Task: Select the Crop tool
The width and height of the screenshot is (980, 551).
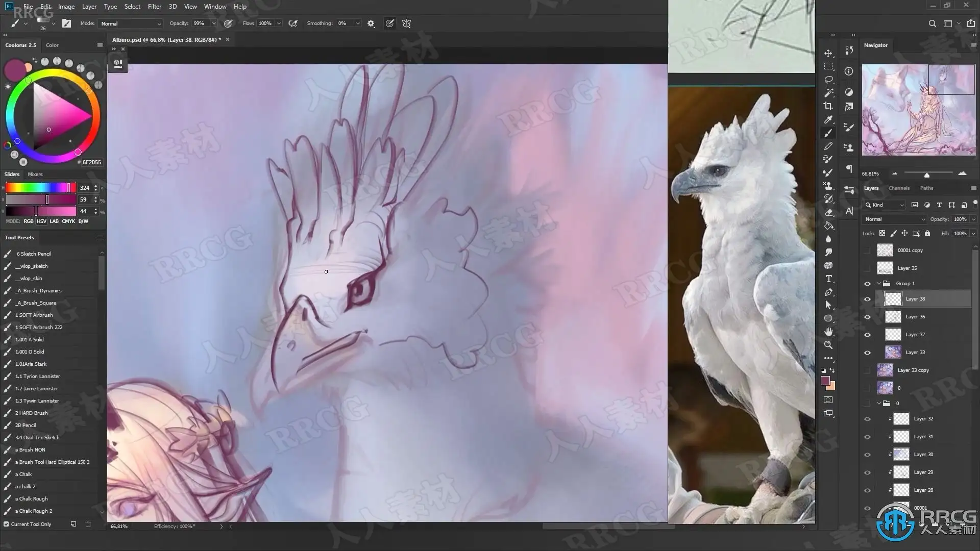Action: [x=828, y=106]
